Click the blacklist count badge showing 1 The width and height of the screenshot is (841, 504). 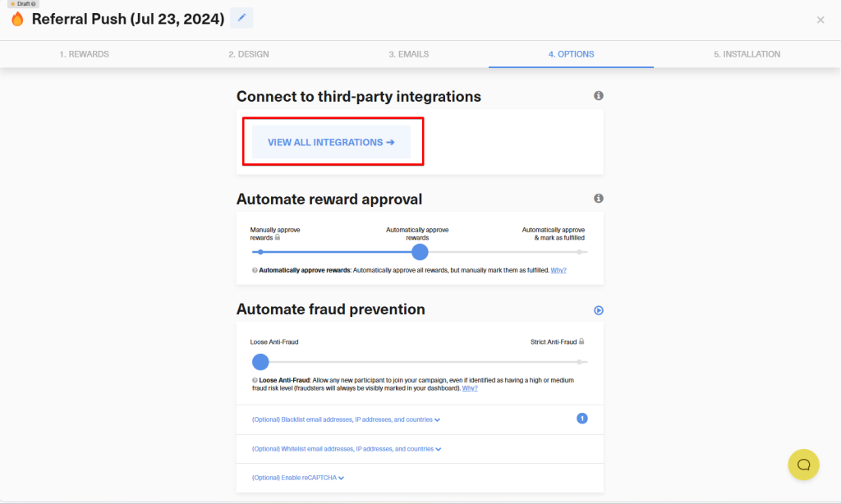pyautogui.click(x=582, y=419)
